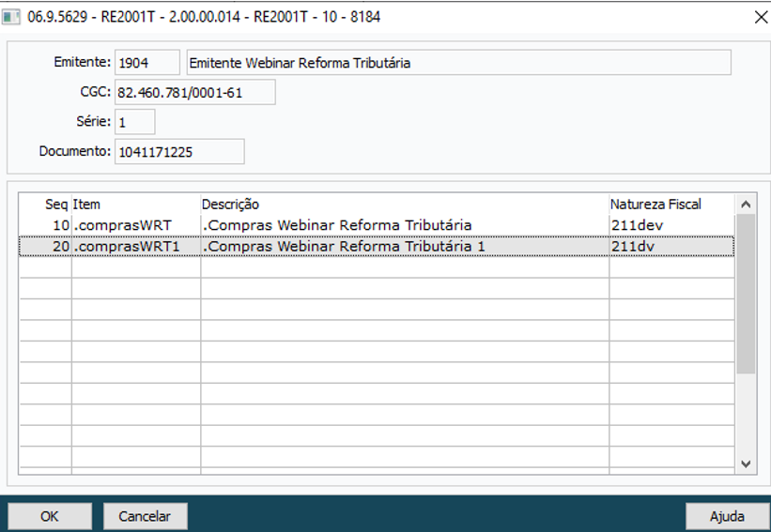Click the Série input field
The height and width of the screenshot is (532, 771).
point(134,122)
